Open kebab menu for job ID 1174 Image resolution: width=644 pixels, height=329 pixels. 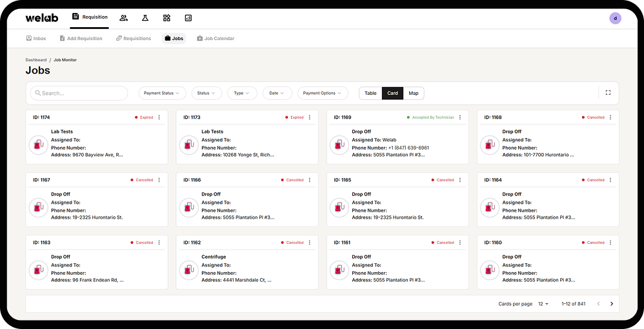(x=159, y=117)
